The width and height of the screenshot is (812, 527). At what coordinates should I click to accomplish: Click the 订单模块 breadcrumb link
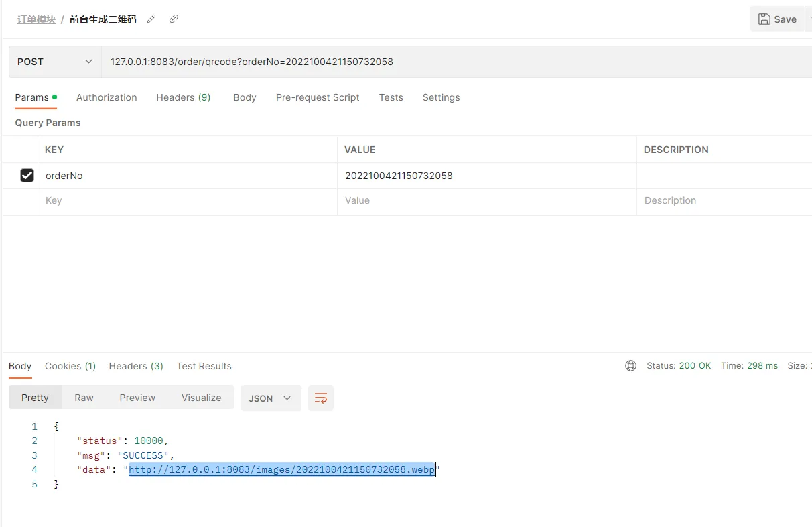click(x=36, y=19)
